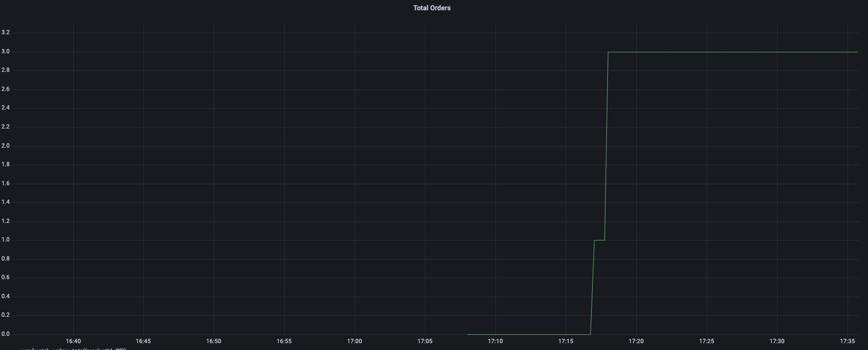Screen dimensions: 868x350
Task: Open the Total Orders panel title menu
Action: pyautogui.click(x=432, y=8)
